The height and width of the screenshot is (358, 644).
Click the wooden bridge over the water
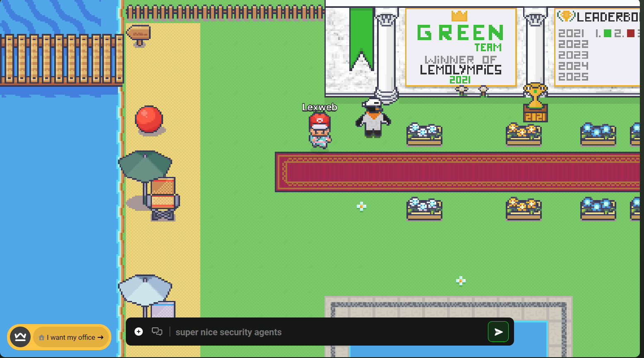click(62, 60)
